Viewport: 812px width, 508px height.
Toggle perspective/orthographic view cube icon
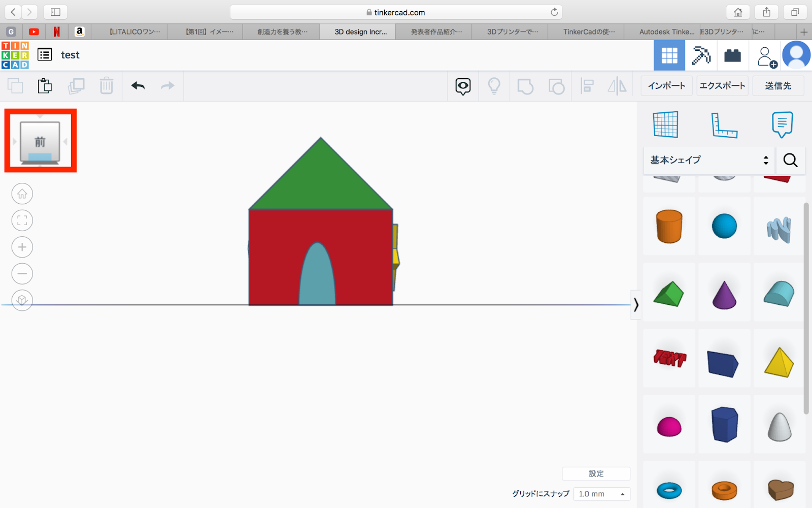pos(22,300)
